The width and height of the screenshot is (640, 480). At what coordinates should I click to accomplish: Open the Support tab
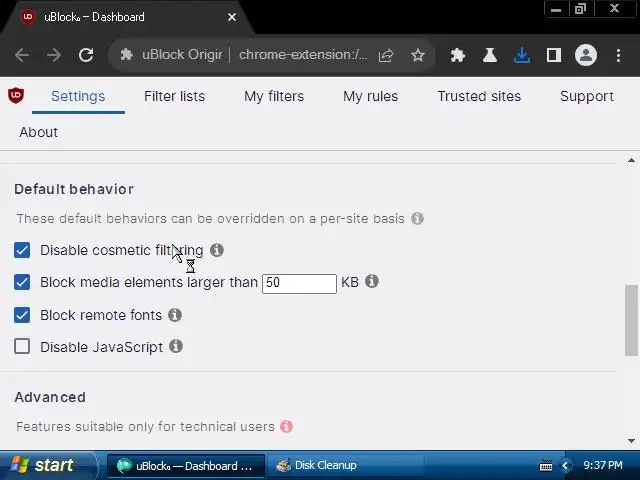click(587, 96)
